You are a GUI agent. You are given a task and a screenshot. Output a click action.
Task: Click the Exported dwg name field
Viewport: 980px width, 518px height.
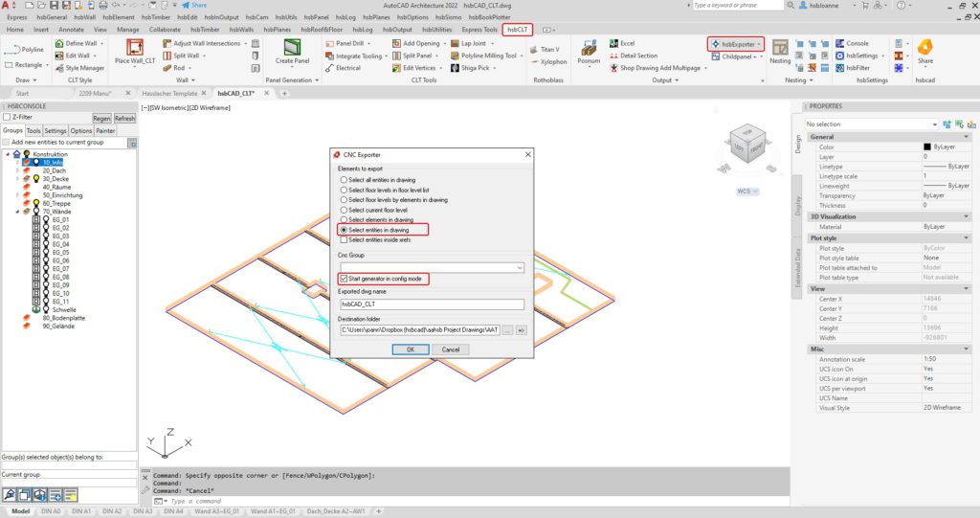[432, 304]
